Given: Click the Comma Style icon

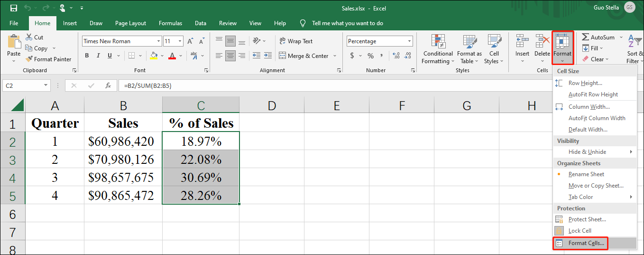Looking at the screenshot, I should pos(382,56).
